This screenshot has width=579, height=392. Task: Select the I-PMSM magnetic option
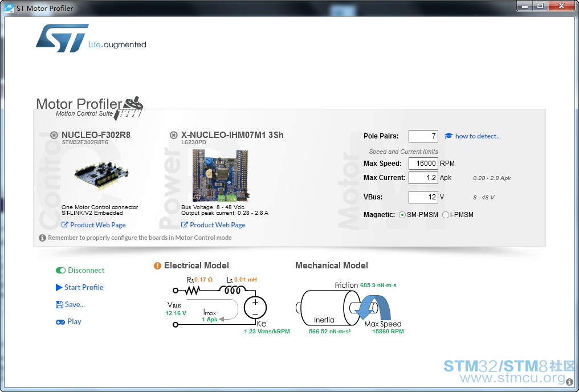point(446,215)
